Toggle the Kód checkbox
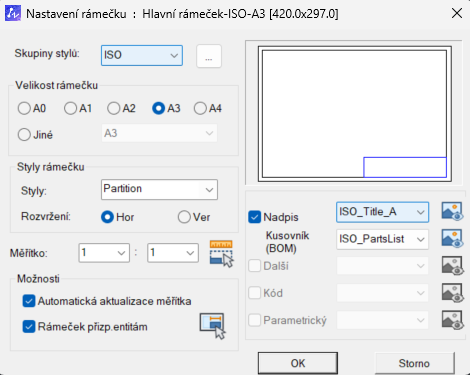 pyautogui.click(x=255, y=293)
